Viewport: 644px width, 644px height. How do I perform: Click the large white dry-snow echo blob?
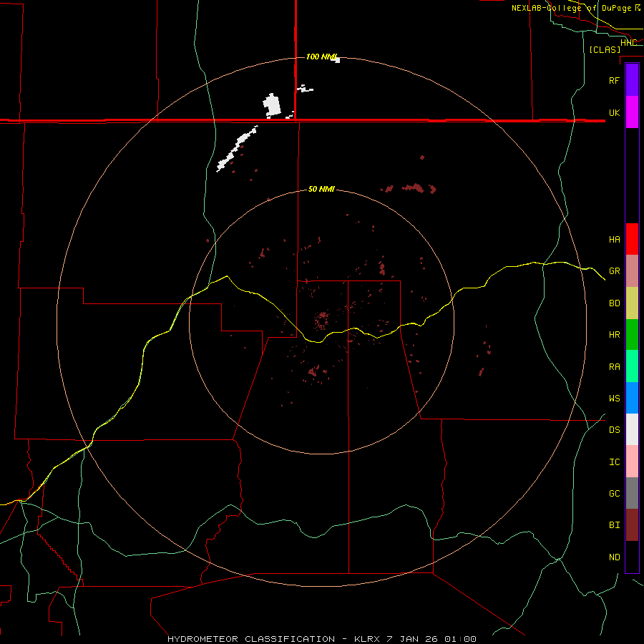coord(272,105)
